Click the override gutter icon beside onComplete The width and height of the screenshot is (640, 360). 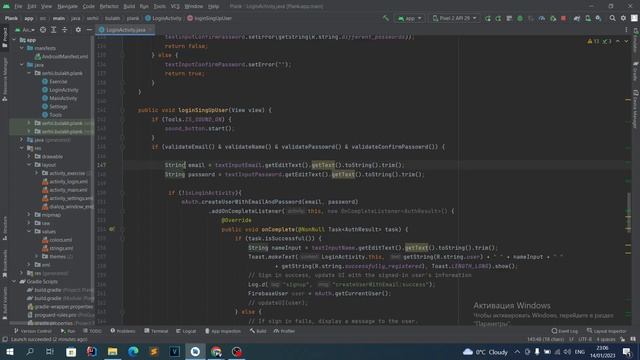[111, 229]
